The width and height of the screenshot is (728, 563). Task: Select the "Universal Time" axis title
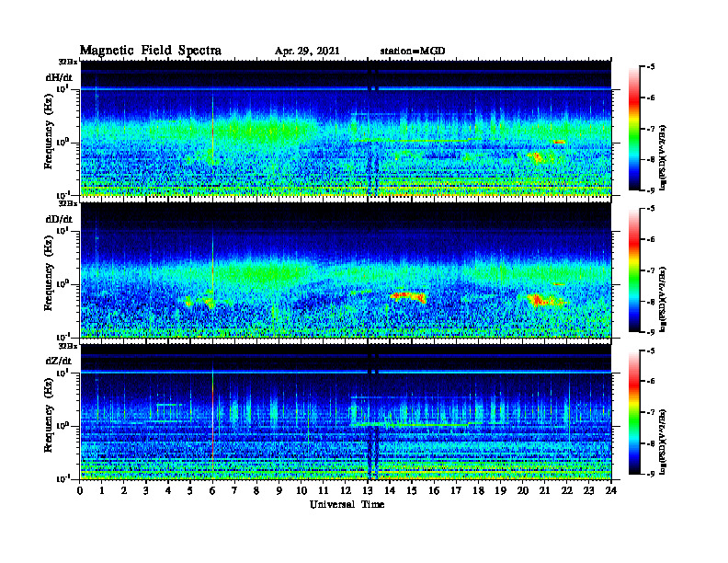tap(347, 504)
